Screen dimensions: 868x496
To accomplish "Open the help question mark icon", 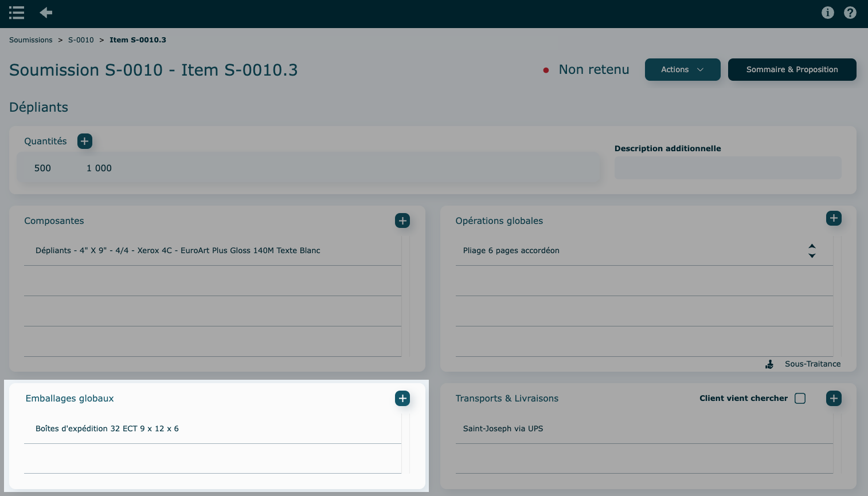I will (x=850, y=13).
